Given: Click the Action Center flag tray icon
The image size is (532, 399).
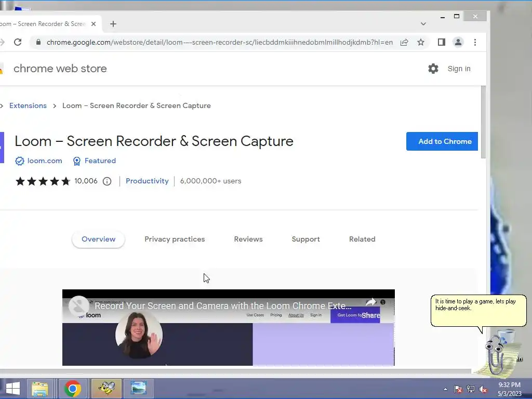Looking at the screenshot, I should 458,389.
